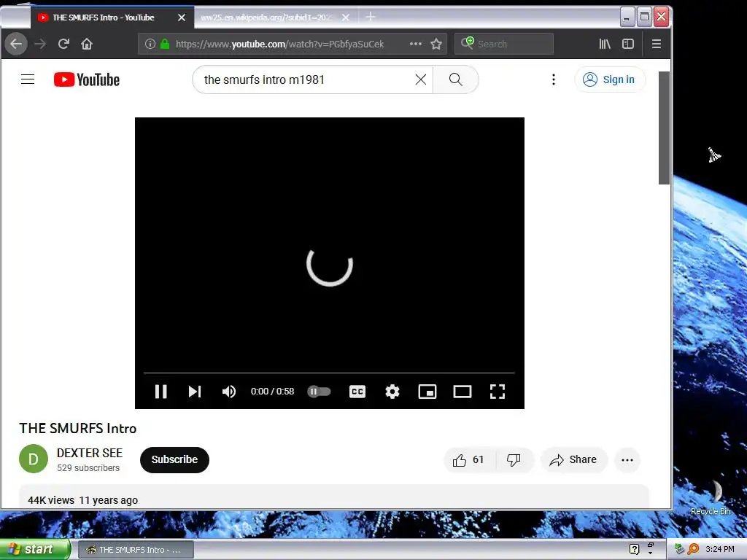Show site information icon
Screen dimensions: 747x560
(x=150, y=44)
